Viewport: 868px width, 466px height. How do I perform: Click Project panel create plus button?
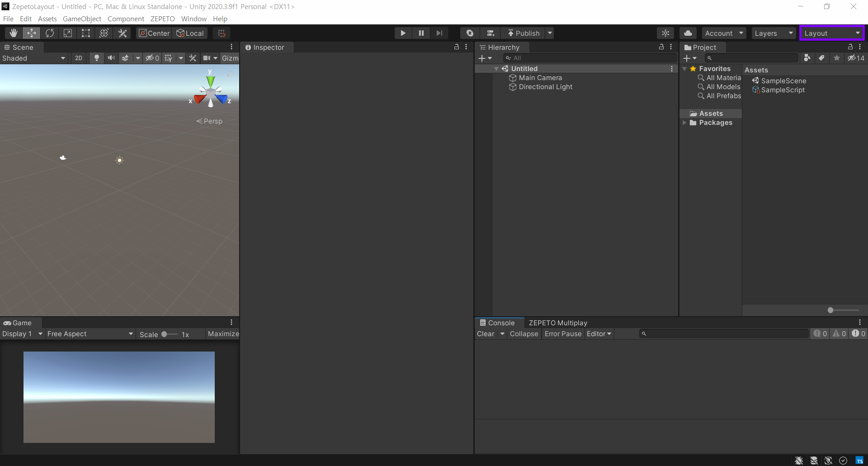point(690,58)
